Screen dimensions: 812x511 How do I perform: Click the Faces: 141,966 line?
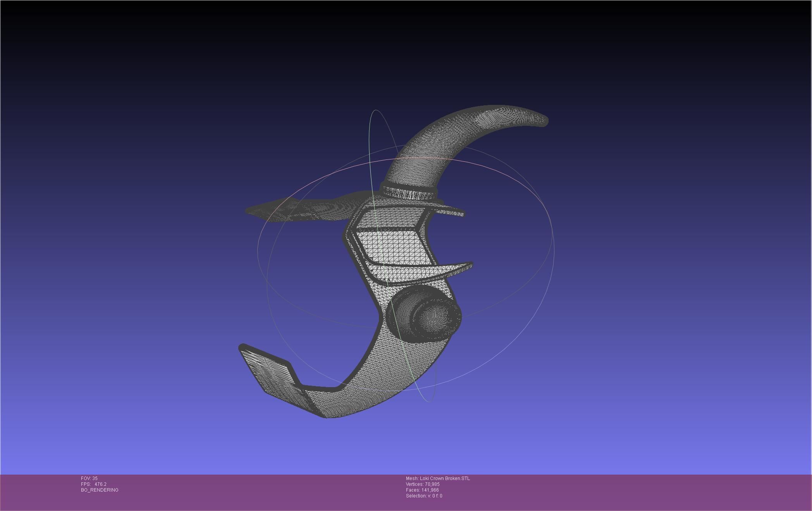coord(422,490)
